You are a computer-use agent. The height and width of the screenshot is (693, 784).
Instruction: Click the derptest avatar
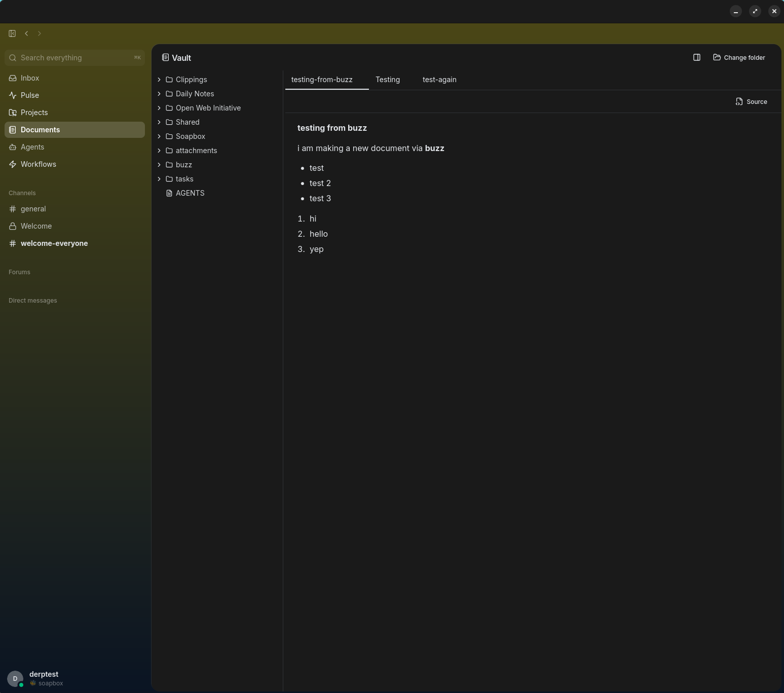(15, 678)
